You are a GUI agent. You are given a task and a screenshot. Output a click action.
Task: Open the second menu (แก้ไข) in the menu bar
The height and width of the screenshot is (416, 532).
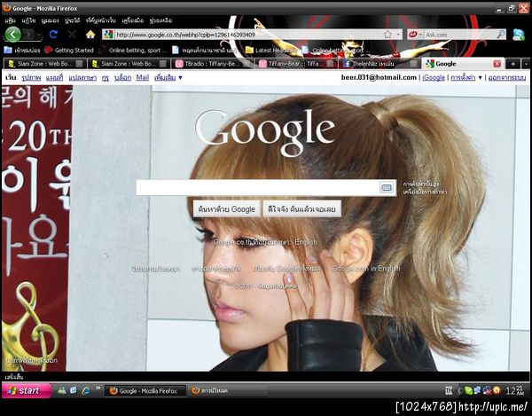tap(28, 20)
